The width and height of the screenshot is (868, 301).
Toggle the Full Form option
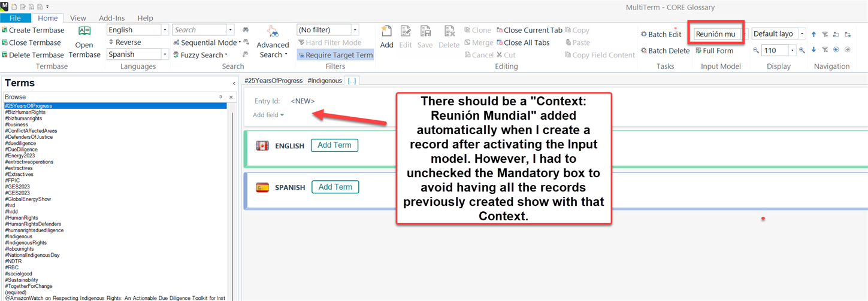point(714,51)
